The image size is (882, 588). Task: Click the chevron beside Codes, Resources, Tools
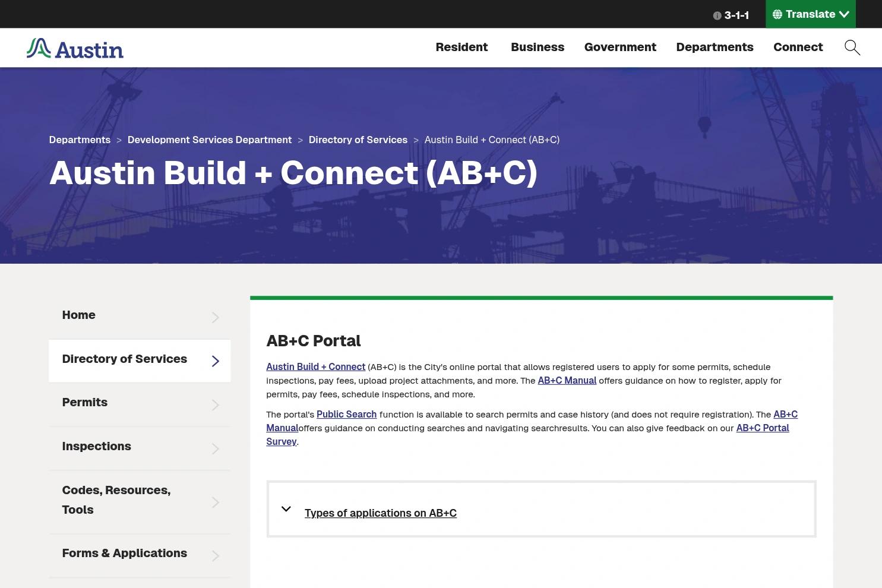[x=216, y=502]
